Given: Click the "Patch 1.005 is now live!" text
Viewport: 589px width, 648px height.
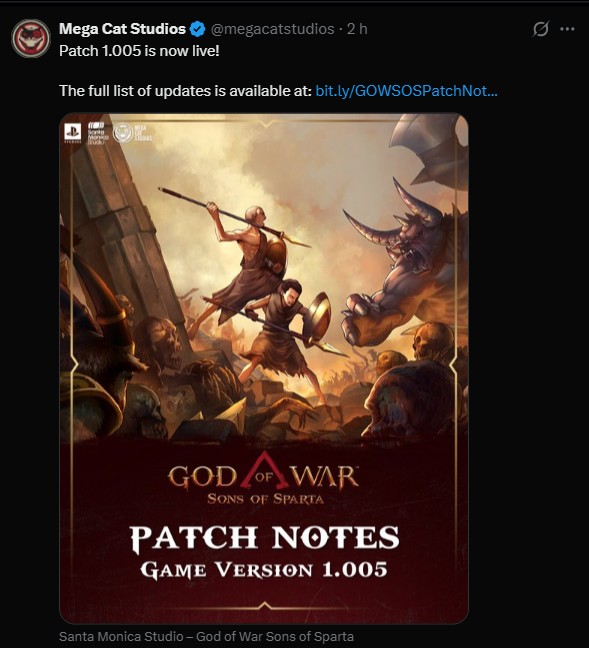Looking at the screenshot, I should (x=139, y=51).
